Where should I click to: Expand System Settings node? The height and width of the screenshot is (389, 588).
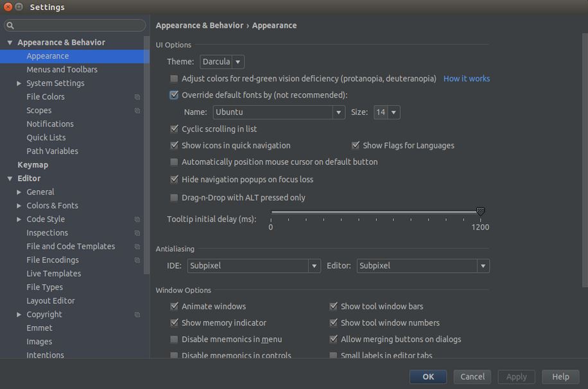[x=19, y=83]
